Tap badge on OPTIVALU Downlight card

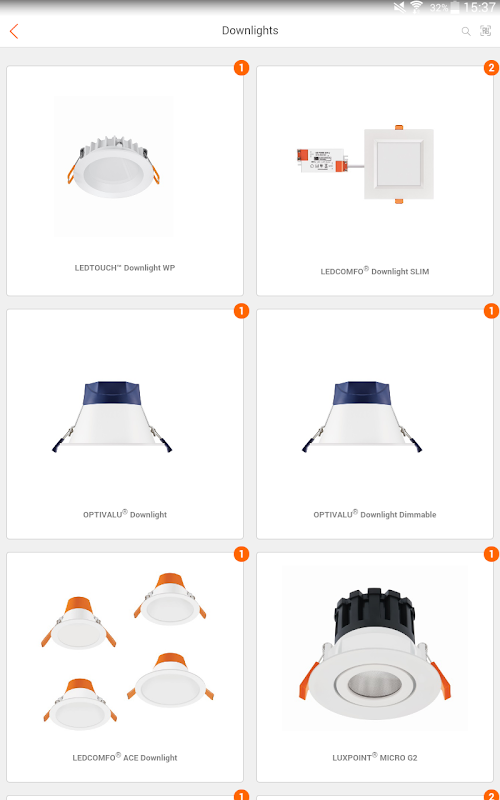click(241, 311)
